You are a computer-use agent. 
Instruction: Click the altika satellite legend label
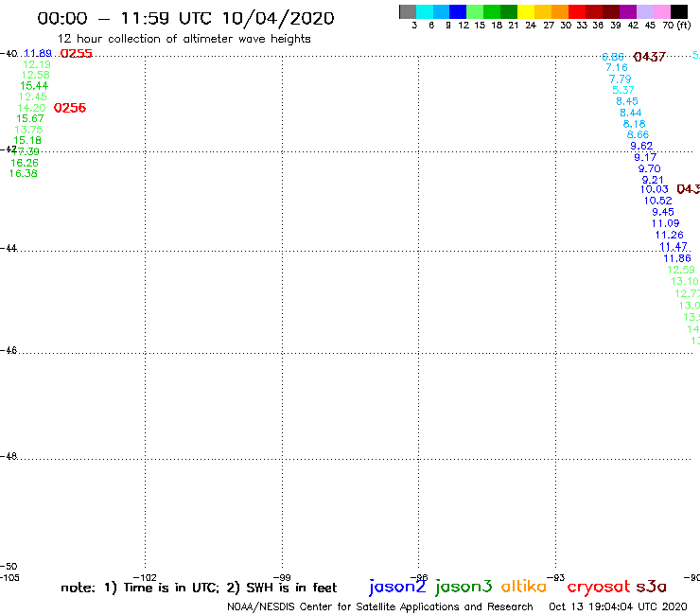[524, 586]
